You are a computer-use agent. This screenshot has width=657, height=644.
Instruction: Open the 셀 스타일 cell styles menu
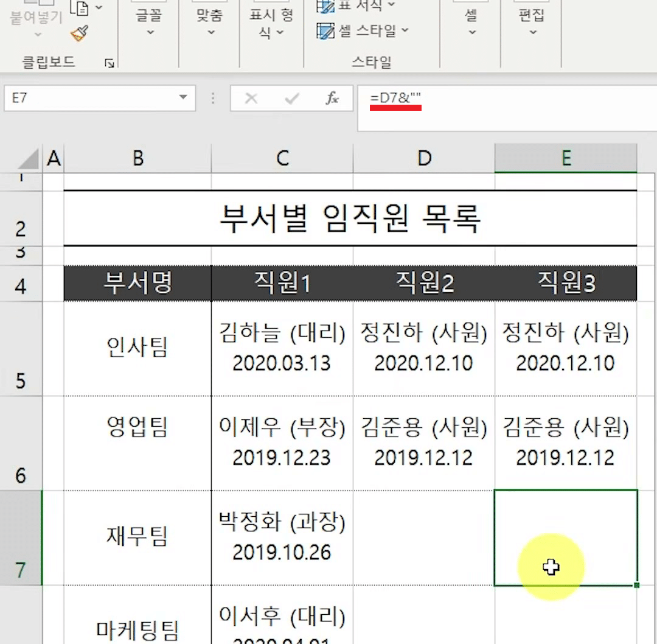pos(363,30)
